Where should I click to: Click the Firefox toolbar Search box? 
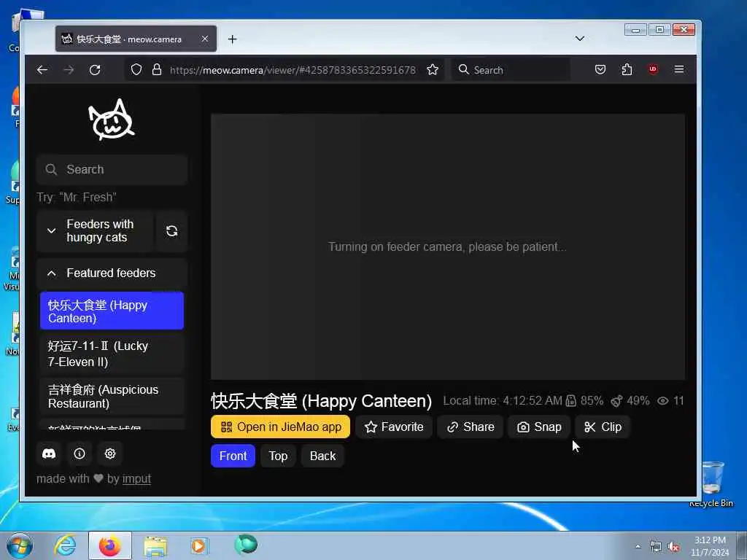pyautogui.click(x=511, y=70)
